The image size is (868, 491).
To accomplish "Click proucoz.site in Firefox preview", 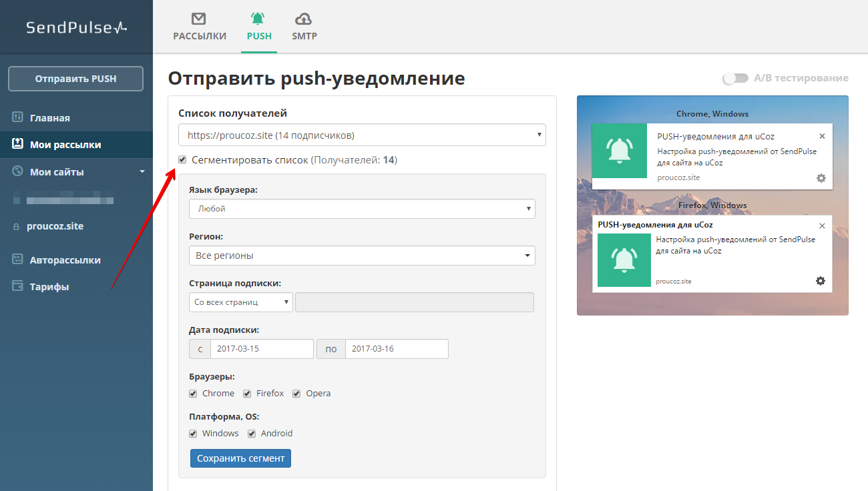I will pyautogui.click(x=674, y=281).
